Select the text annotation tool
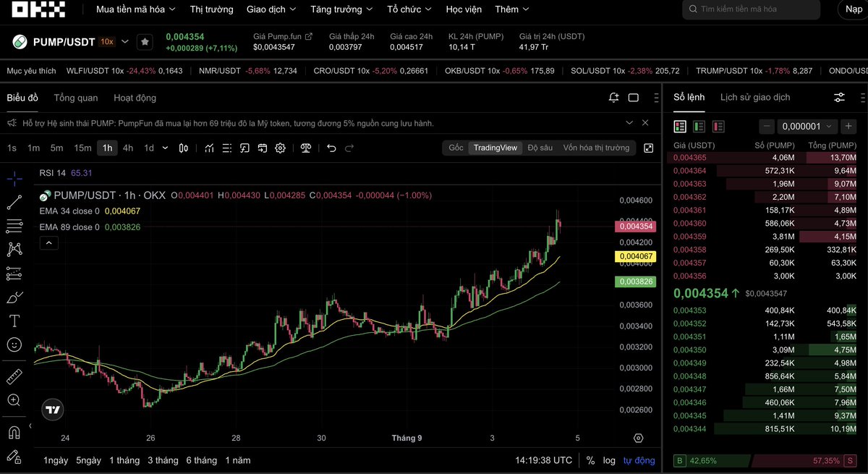 click(14, 321)
